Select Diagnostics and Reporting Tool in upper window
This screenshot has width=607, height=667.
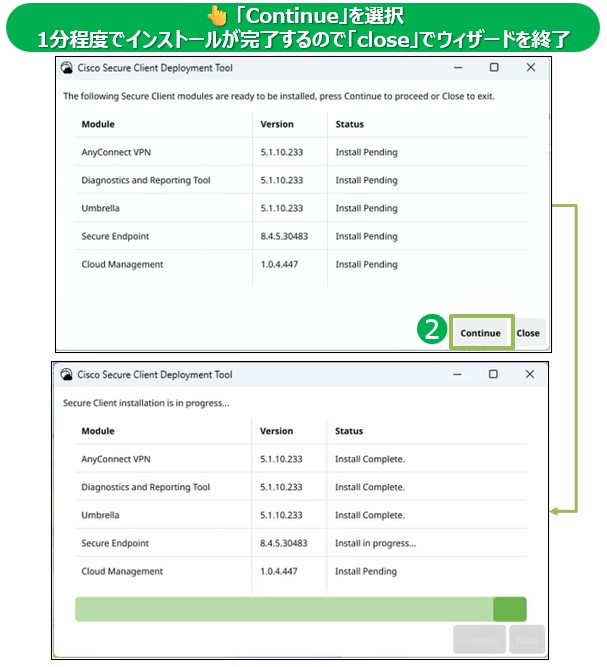pos(301,180)
